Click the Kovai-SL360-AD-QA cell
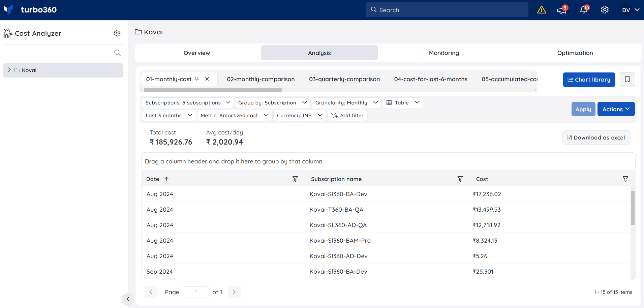Image resolution: width=644 pixels, height=308 pixels. coord(338,225)
